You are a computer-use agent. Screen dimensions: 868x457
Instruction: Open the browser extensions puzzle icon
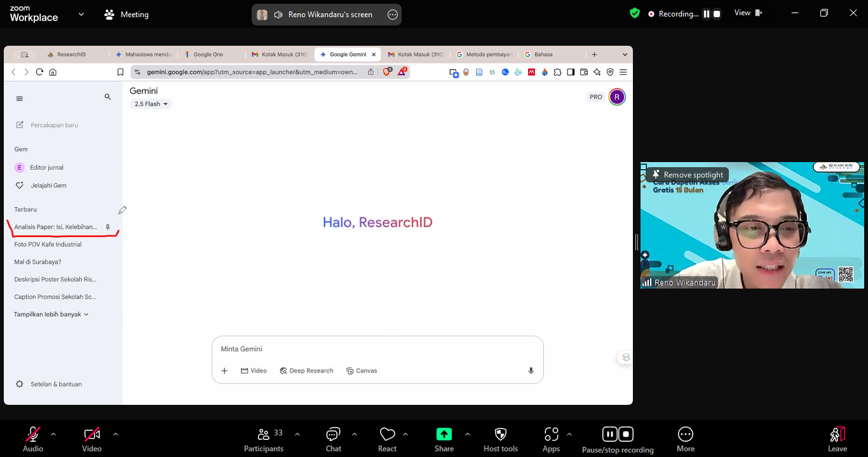(x=557, y=72)
